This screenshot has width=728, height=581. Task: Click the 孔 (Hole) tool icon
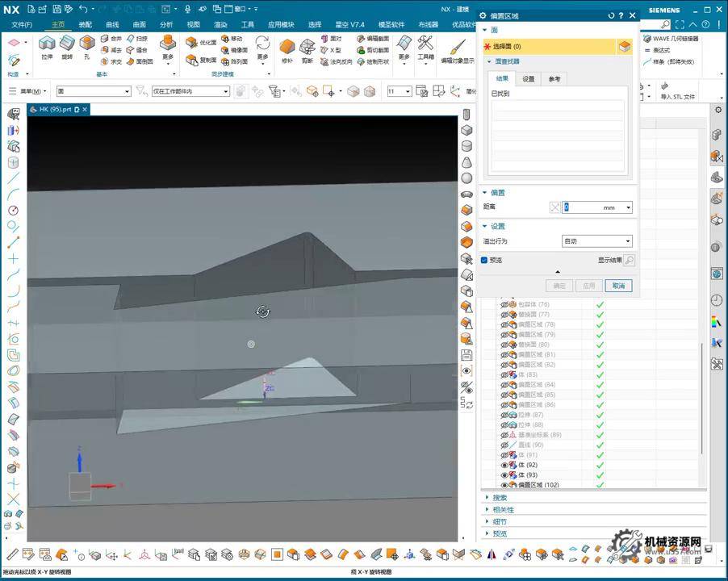pyautogui.click(x=86, y=44)
